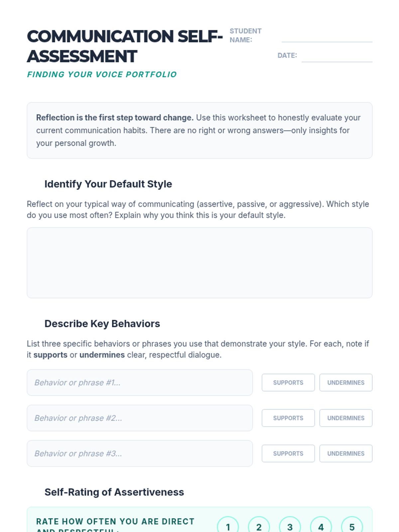Mark behavior #2 as Undermines
The image size is (399, 532).
[x=346, y=418]
